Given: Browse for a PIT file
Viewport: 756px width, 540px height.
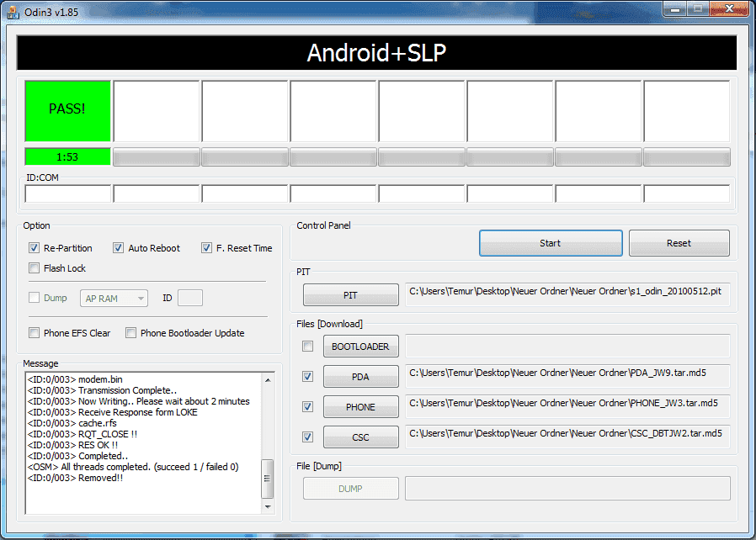Looking at the screenshot, I should point(350,295).
